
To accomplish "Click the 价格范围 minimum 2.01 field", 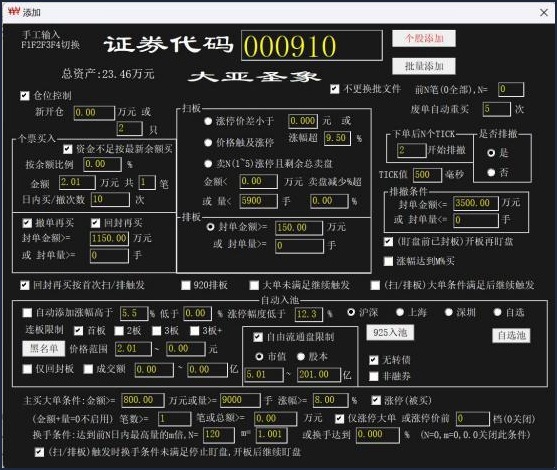I will [x=133, y=349].
